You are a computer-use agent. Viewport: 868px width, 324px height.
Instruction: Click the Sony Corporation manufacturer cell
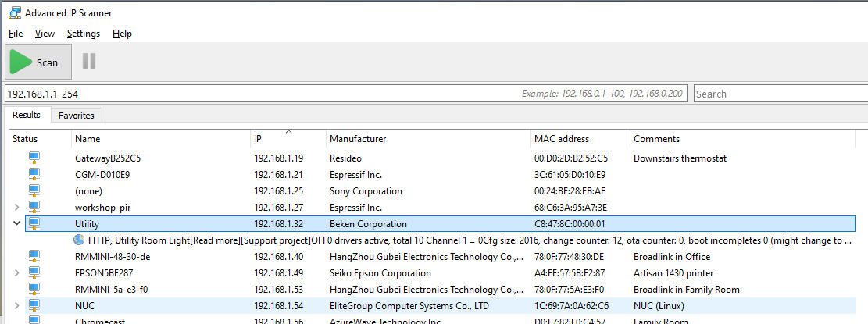(366, 191)
